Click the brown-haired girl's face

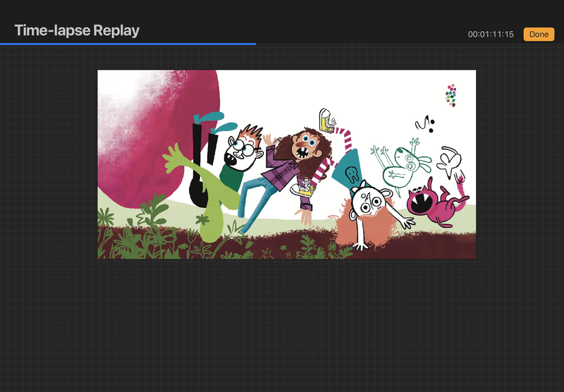click(307, 146)
